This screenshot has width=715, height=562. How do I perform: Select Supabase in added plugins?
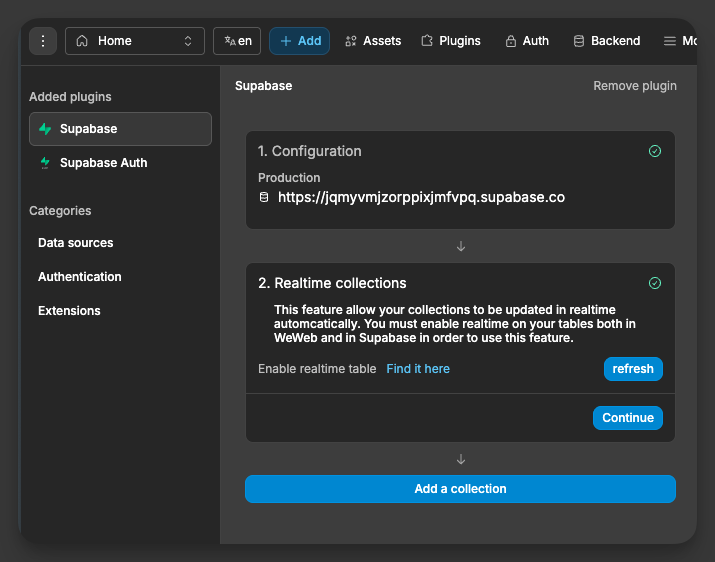(x=120, y=129)
